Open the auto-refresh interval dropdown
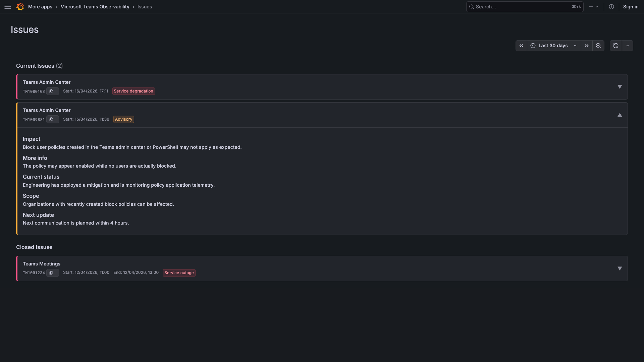Screen dimensions: 644x362 628,46
